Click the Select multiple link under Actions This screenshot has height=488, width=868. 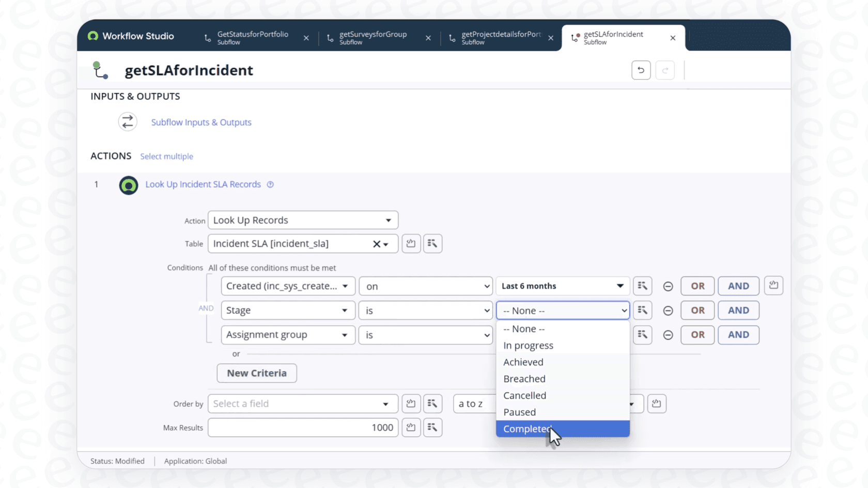[x=166, y=156]
